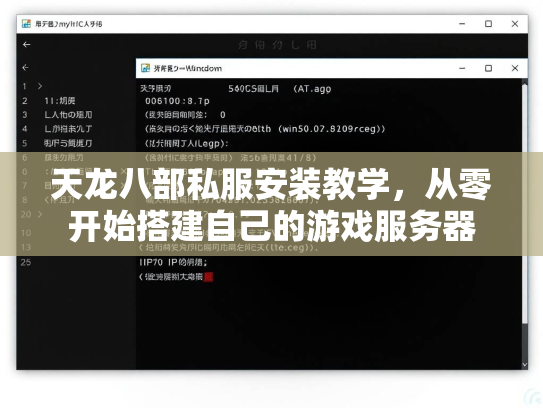Click the "(AT.agp" text in the header line
Screen dimensions: 543x408
[x=312, y=89]
